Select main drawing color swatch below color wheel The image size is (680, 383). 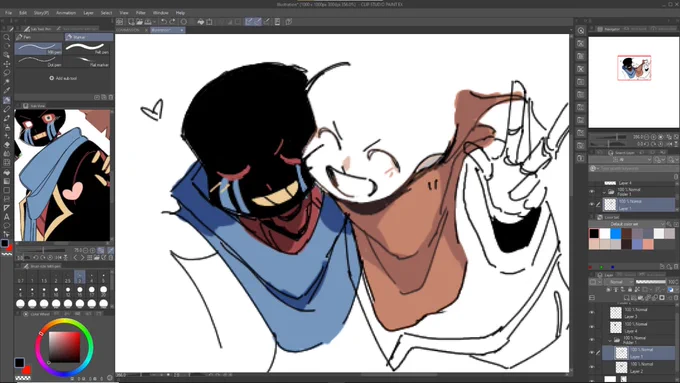click(20, 362)
